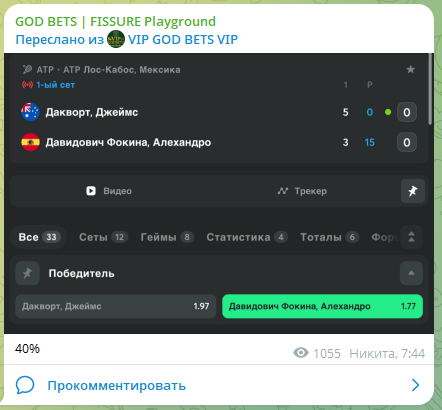
Task: Click the tennis racket sport icon
Action: tap(27, 69)
